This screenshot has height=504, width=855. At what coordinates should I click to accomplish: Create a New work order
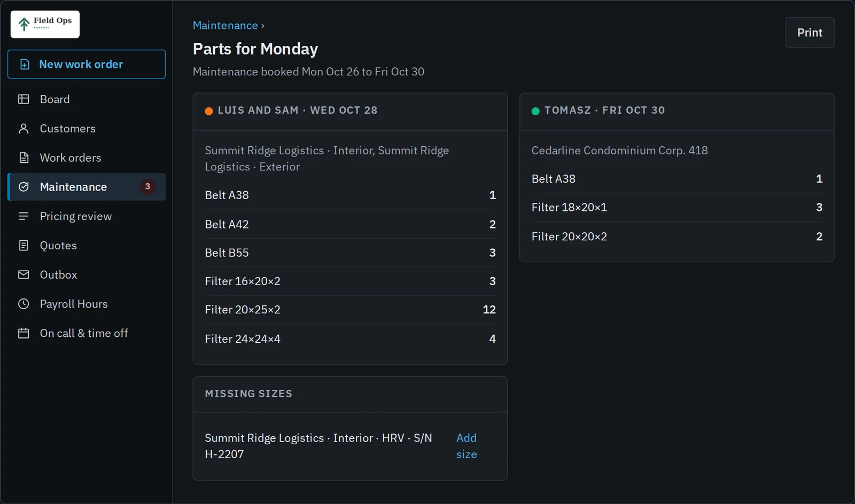click(x=87, y=64)
